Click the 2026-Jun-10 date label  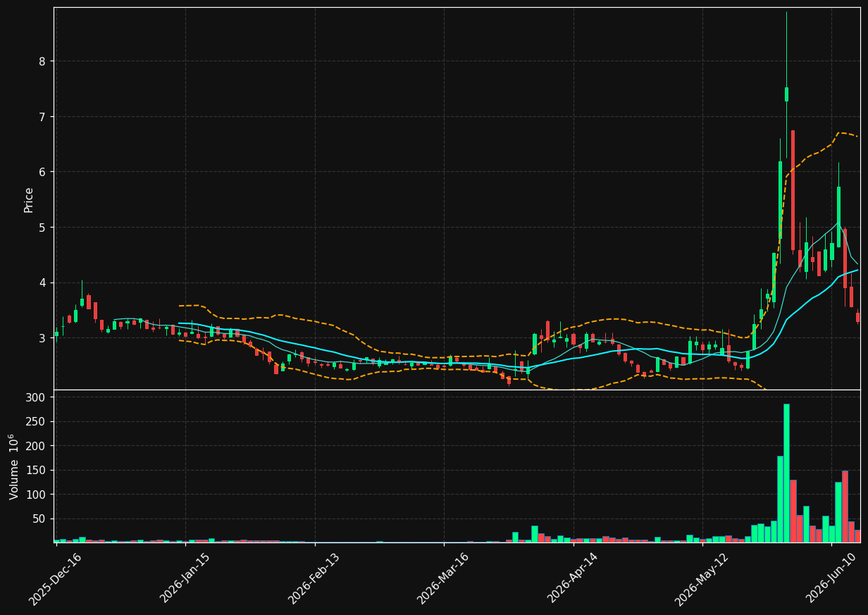point(831,578)
